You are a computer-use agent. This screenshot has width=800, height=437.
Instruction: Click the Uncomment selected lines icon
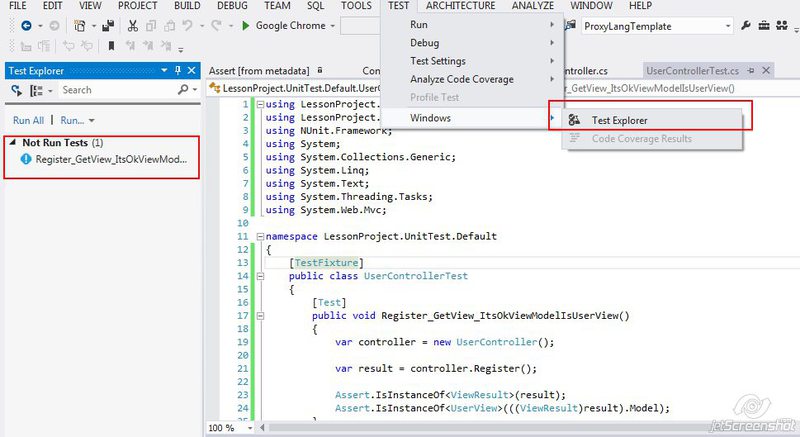click(x=86, y=47)
